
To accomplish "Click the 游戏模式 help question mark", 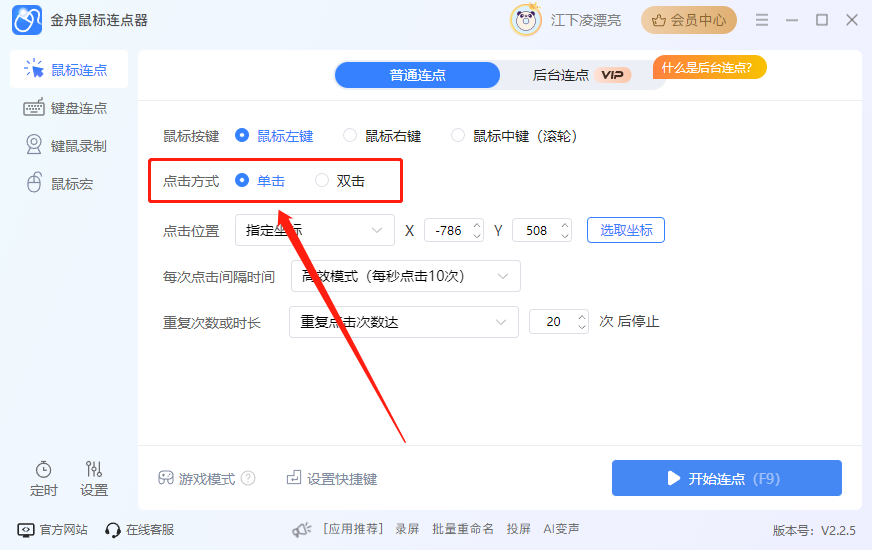I will (248, 479).
